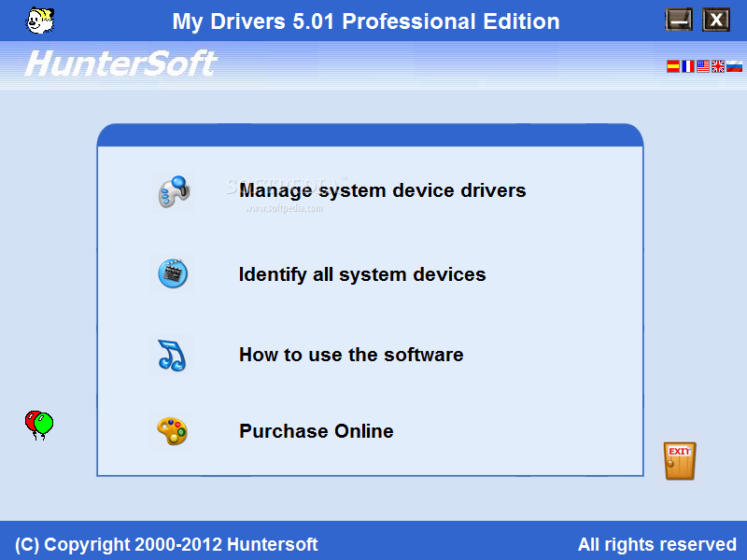Select the Russian flag language option
Screen dimensions: 747x560
point(734,66)
